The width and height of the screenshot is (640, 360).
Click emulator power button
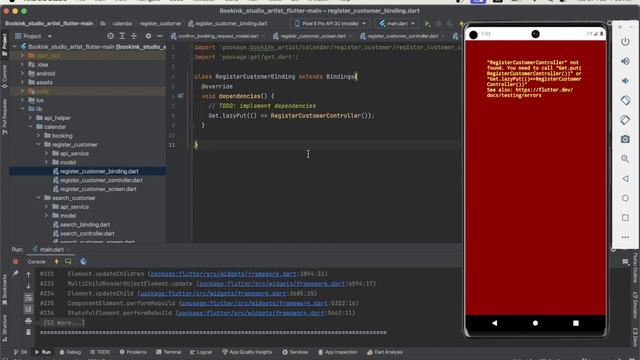(x=625, y=42)
